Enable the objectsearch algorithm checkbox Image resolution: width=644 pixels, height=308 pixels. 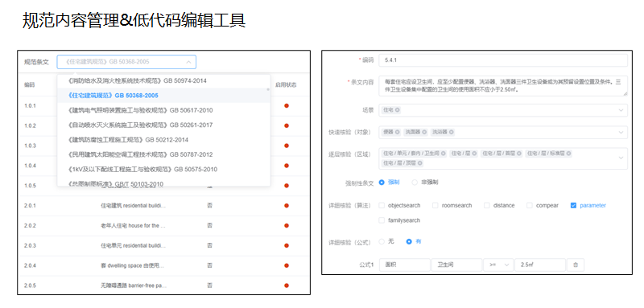(x=382, y=206)
